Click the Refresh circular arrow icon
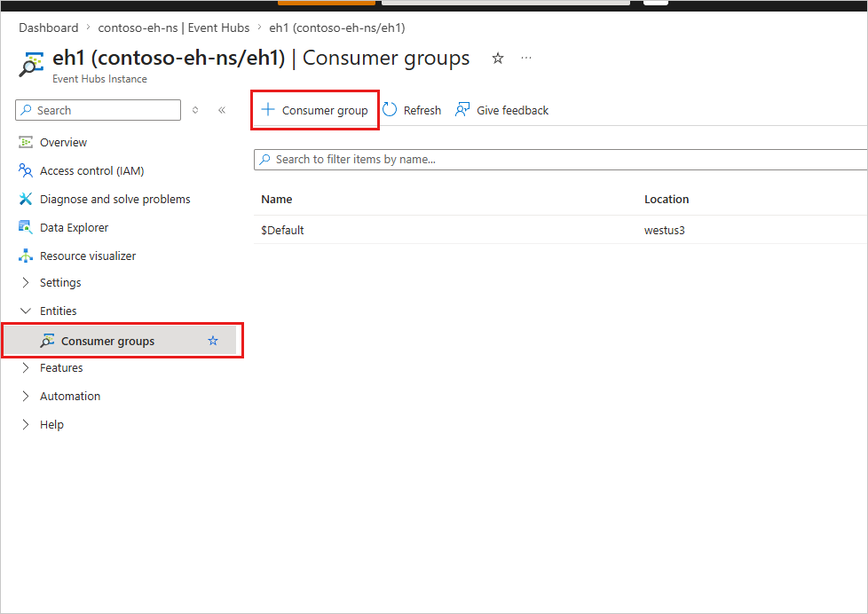Image resolution: width=868 pixels, height=614 pixels. pyautogui.click(x=390, y=110)
